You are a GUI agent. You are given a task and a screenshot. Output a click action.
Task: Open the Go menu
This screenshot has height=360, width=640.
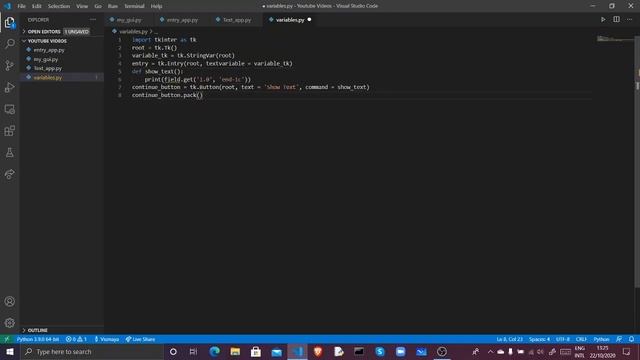98,6
